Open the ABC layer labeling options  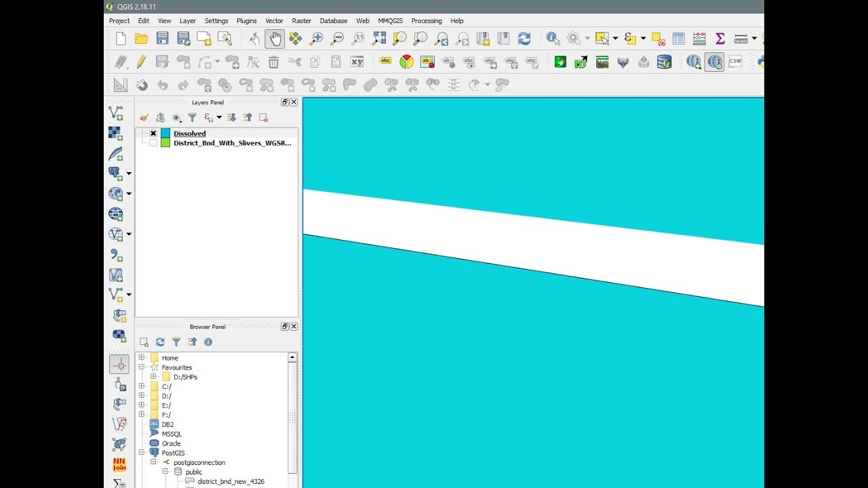[x=386, y=62]
